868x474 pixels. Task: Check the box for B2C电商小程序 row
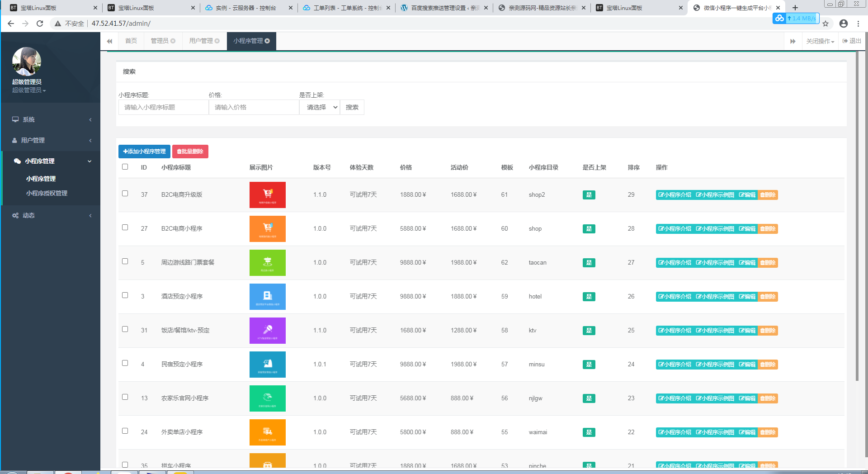(x=125, y=228)
